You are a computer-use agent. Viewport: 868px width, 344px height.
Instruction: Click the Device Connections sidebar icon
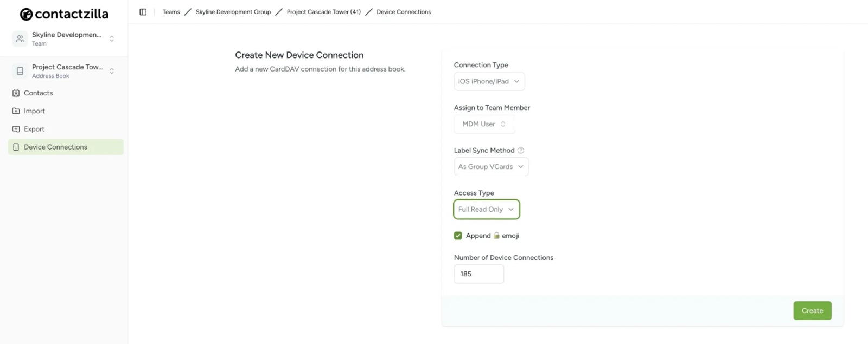point(16,147)
